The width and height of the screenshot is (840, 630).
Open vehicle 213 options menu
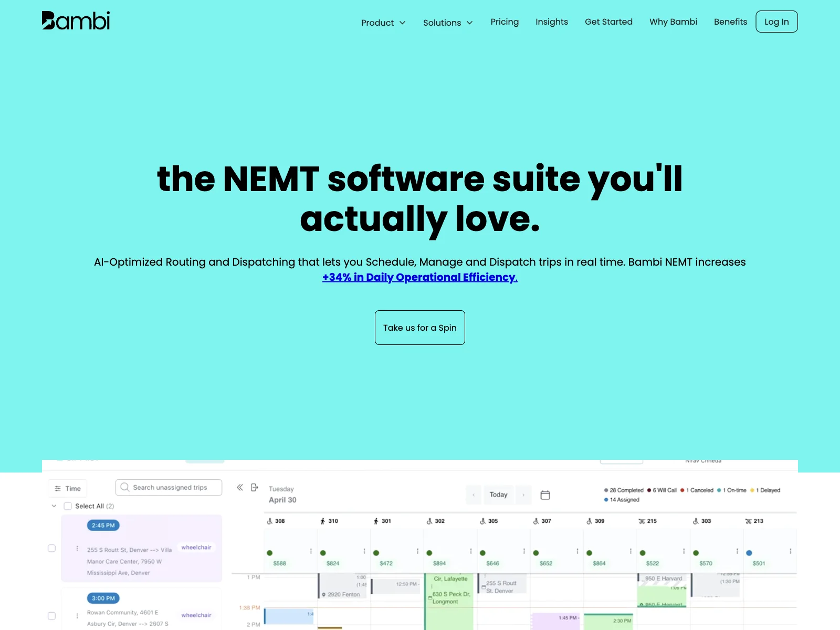[x=790, y=551]
